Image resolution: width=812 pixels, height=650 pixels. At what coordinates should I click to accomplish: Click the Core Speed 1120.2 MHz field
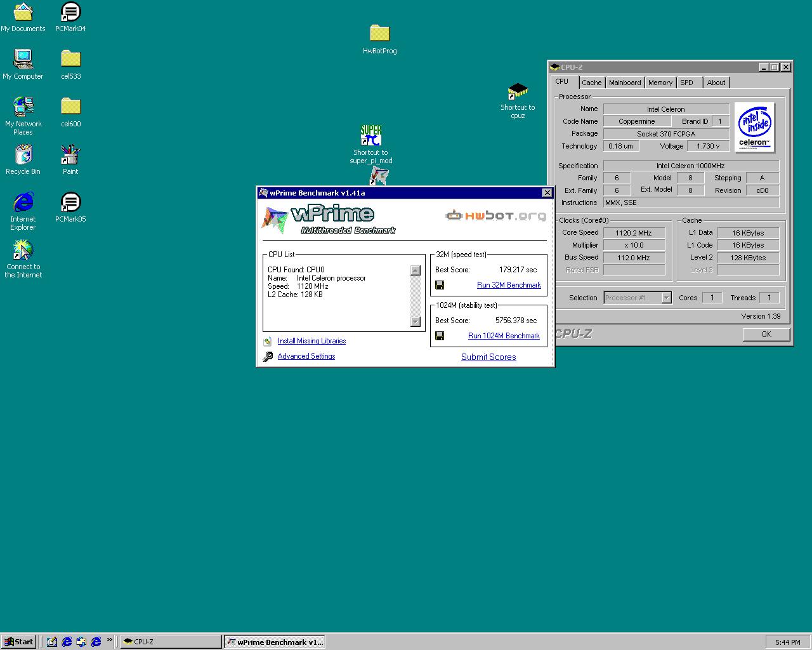(x=634, y=233)
